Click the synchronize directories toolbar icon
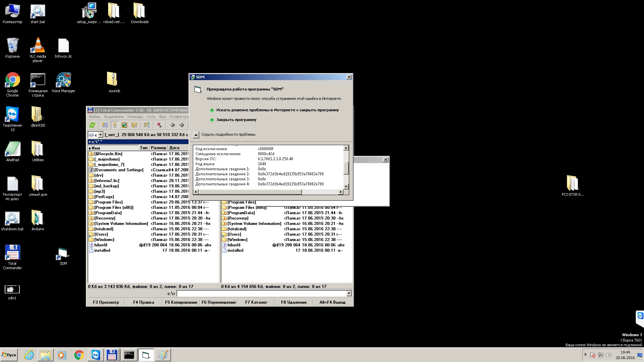This screenshot has height=362, width=644. [x=147, y=125]
